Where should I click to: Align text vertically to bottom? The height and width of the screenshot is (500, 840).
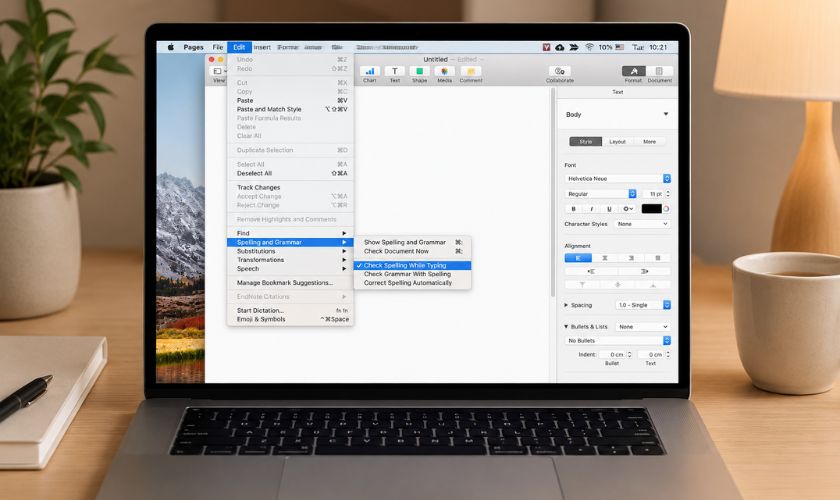(x=653, y=285)
